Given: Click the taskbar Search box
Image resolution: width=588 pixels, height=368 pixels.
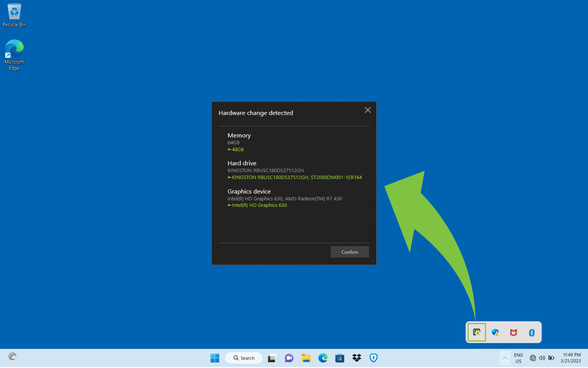Looking at the screenshot, I should 244,358.
